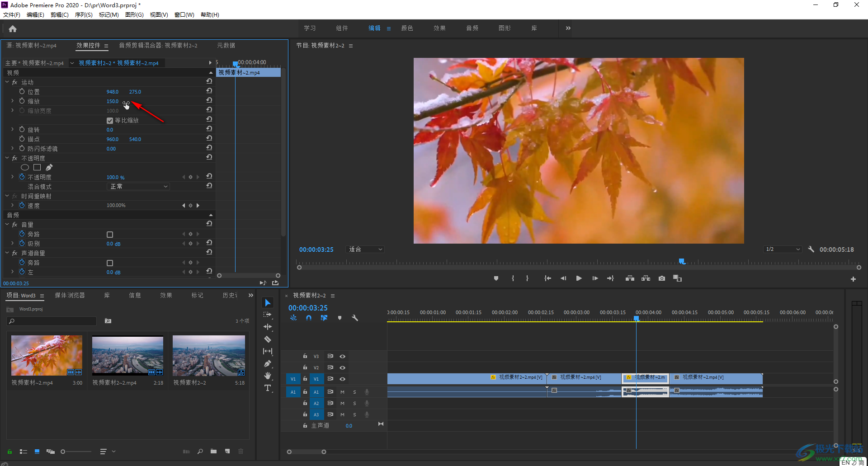Add marker in Program monitor
Screen dimensions: 868x466
pyautogui.click(x=496, y=278)
